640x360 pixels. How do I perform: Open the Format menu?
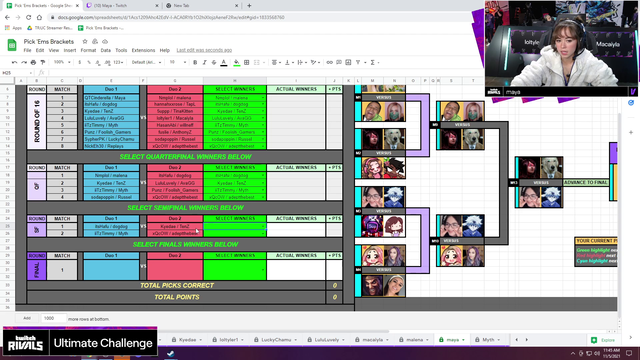pos(88,51)
